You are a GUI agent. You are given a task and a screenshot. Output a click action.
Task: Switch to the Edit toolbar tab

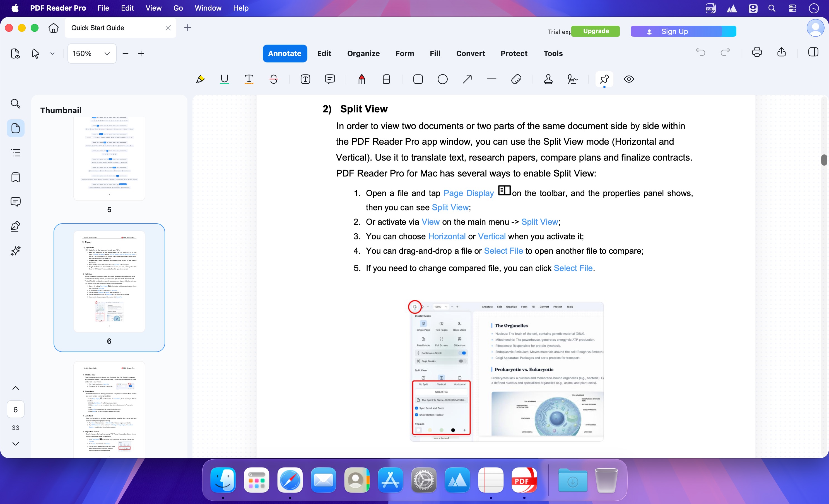click(324, 54)
